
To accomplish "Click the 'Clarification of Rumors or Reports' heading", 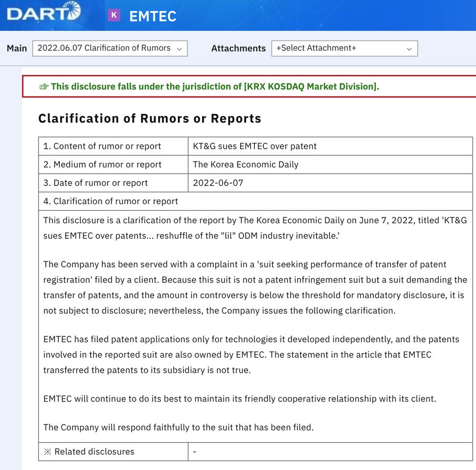I will click(150, 118).
